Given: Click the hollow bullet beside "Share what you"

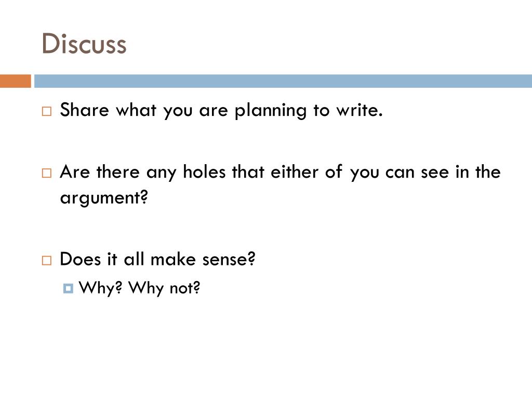Looking at the screenshot, I should coord(47,112).
